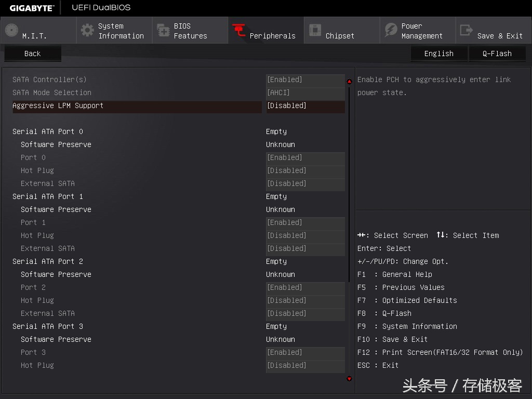Screen dimensions: 532x399
Task: Switch to the Power Management tab label
Action: (422, 31)
